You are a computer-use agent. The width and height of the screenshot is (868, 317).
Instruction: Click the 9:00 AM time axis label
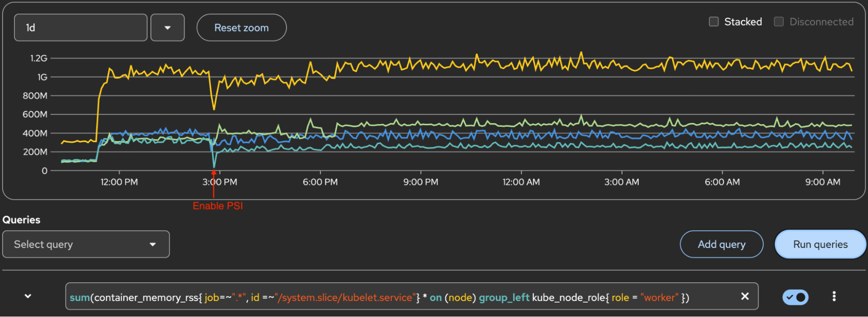pyautogui.click(x=822, y=182)
